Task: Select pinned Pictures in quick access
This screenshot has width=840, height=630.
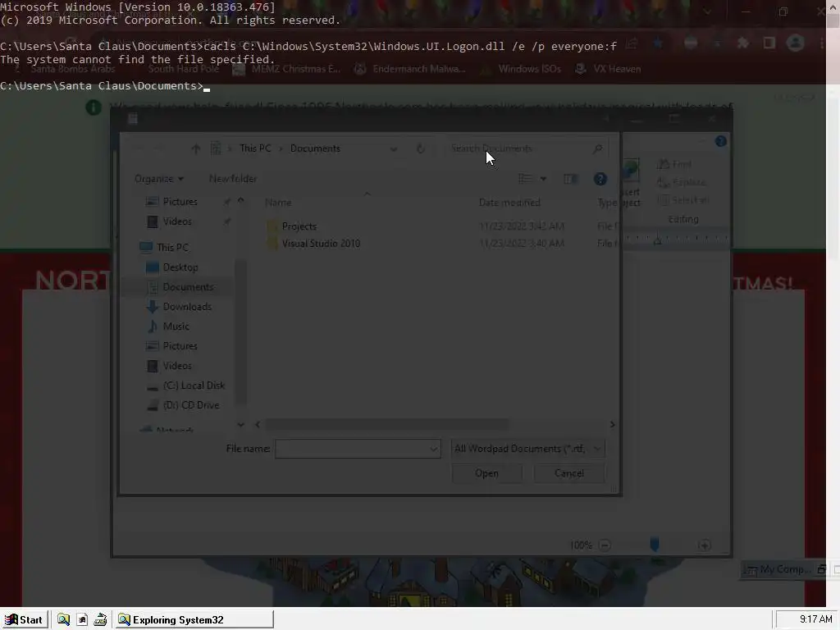Action: coord(180,202)
